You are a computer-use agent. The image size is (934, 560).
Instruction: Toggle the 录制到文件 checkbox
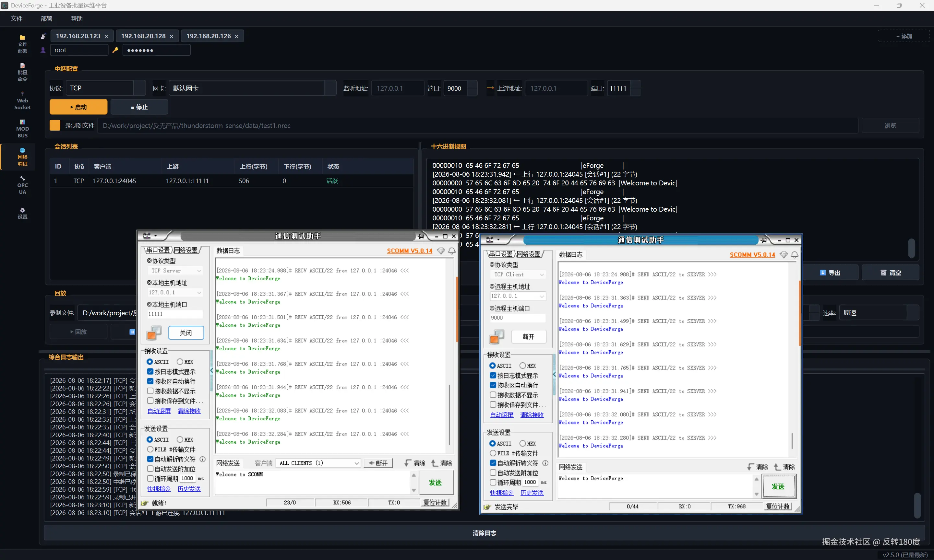coord(55,125)
